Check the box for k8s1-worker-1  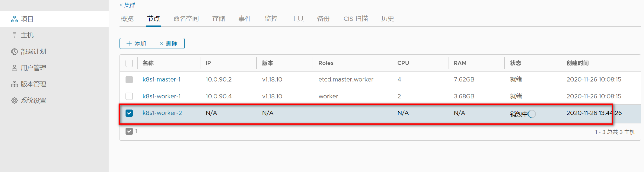click(x=129, y=96)
